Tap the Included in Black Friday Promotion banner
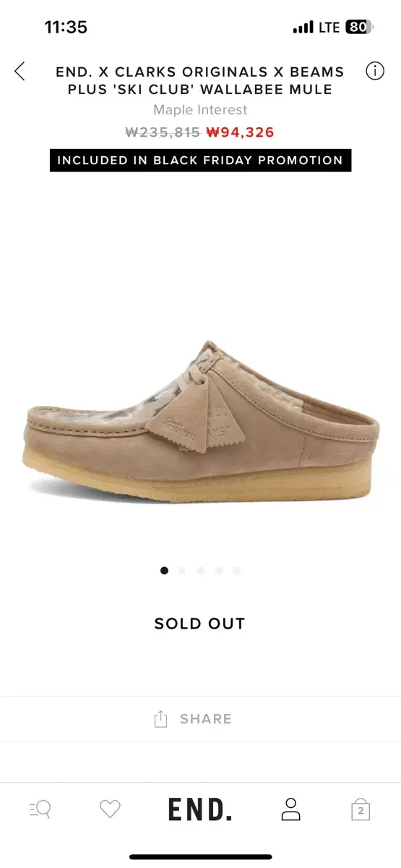The height and width of the screenshot is (868, 401). pos(200,161)
